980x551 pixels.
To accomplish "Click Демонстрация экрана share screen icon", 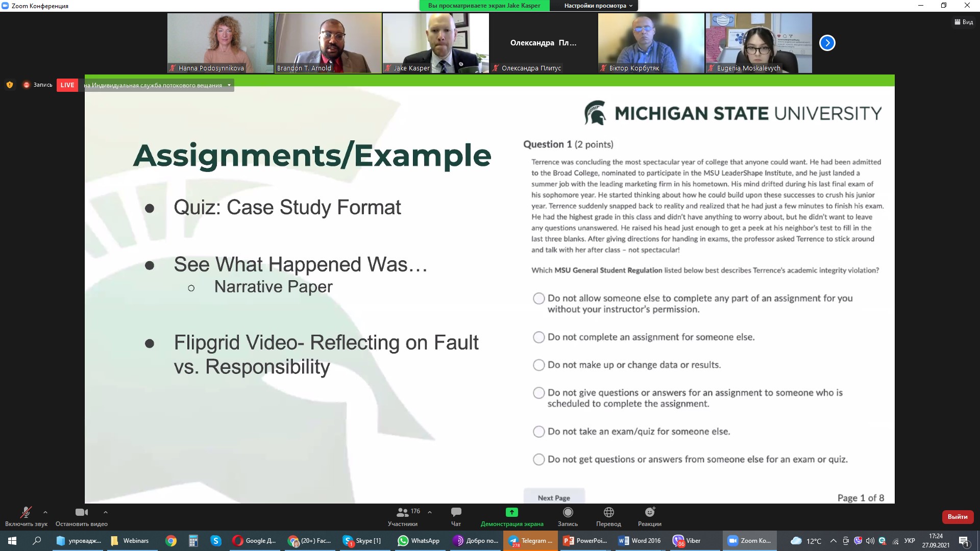I will point(511,513).
